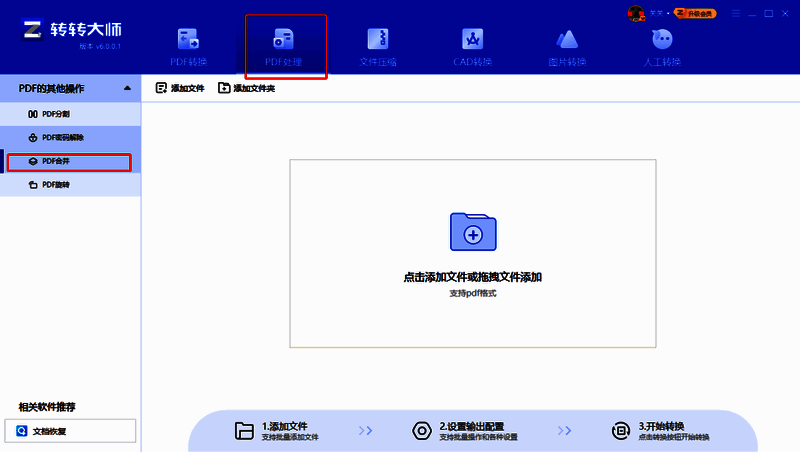The image size is (800, 452).
Task: Open the PDF转换 module icon
Action: (x=187, y=40)
